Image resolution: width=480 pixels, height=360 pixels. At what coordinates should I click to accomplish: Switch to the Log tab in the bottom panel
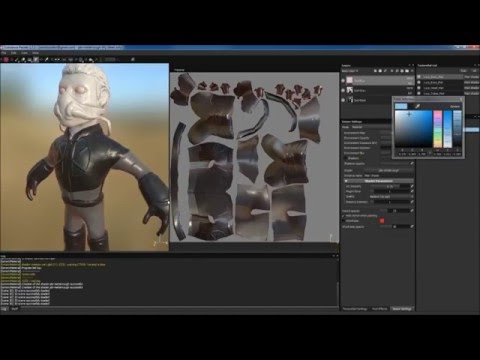pos(4,309)
